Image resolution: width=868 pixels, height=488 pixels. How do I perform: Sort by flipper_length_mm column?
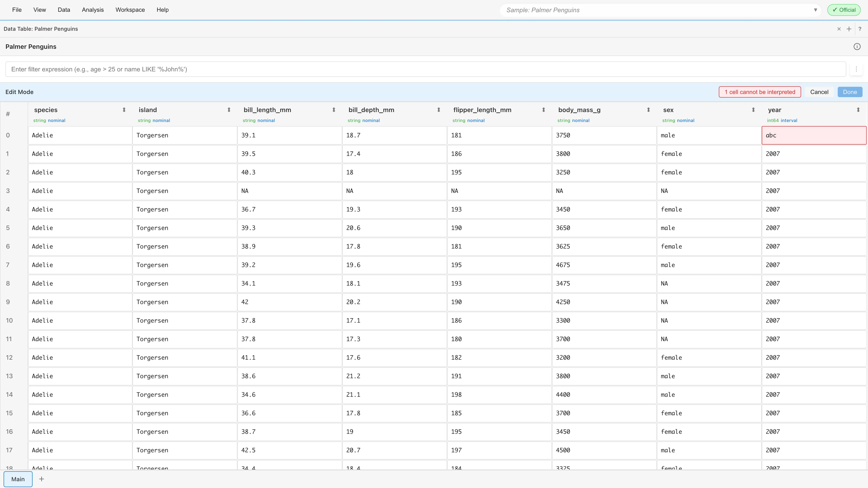point(543,110)
